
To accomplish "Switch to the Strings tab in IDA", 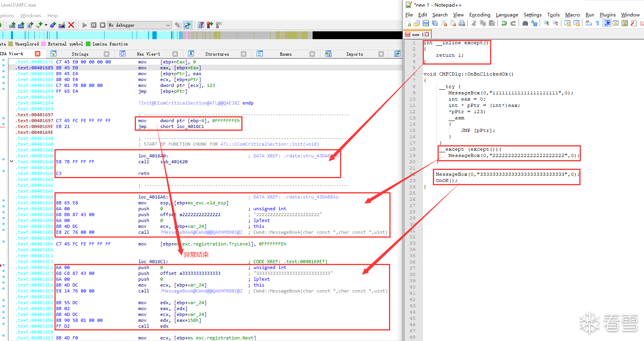I will click(80, 54).
